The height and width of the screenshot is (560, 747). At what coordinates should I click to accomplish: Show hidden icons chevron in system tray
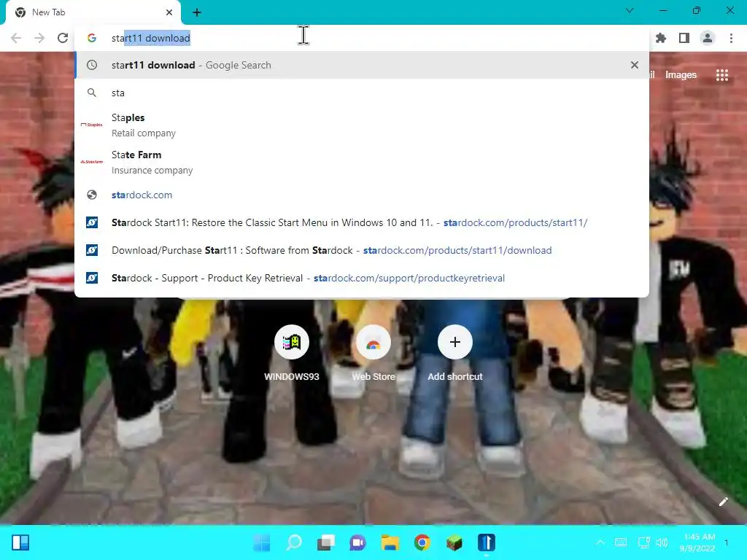(x=600, y=542)
